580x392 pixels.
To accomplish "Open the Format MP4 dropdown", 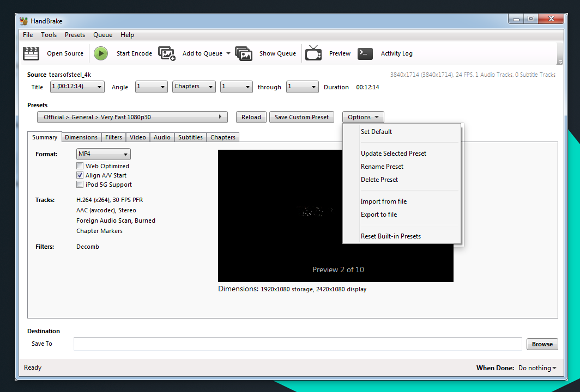I will pos(103,154).
